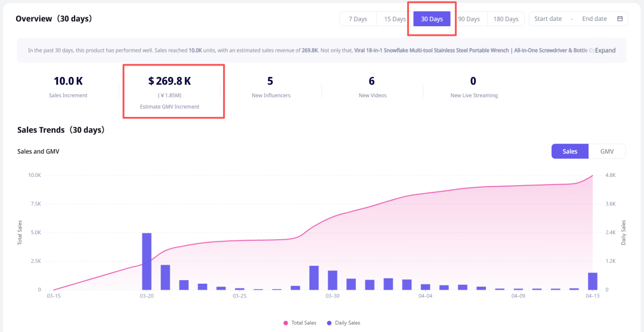The image size is (644, 332).
Task: Toggle chart to GMV view
Action: tap(607, 151)
